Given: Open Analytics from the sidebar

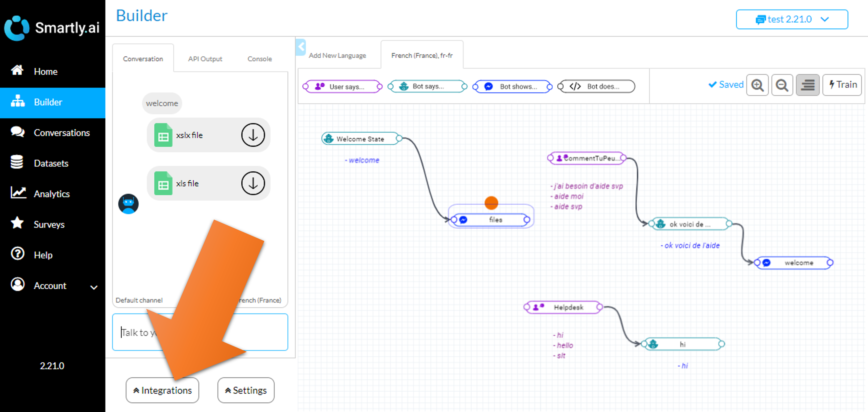Looking at the screenshot, I should (52, 194).
